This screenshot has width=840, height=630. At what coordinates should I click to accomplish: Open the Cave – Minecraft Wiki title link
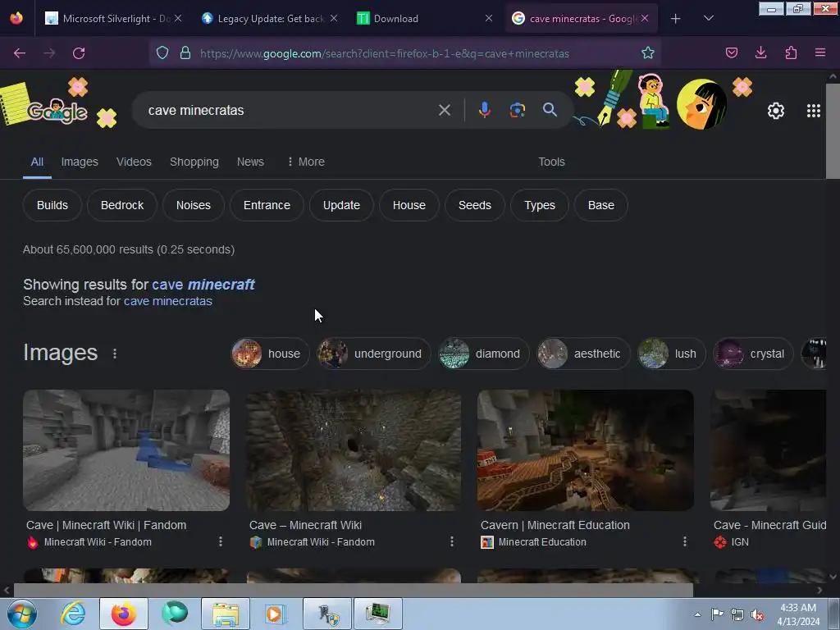point(305,525)
